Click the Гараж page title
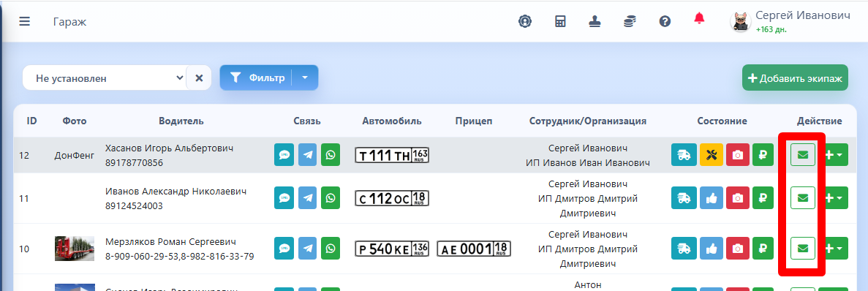 click(69, 22)
